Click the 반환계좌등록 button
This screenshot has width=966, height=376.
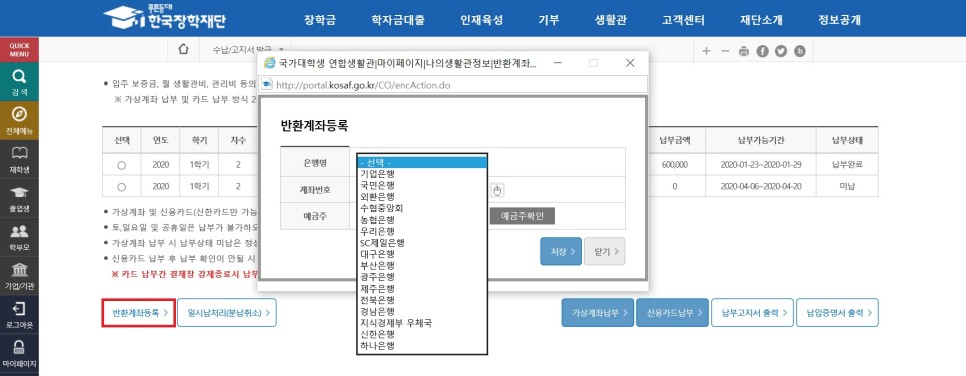point(139,313)
